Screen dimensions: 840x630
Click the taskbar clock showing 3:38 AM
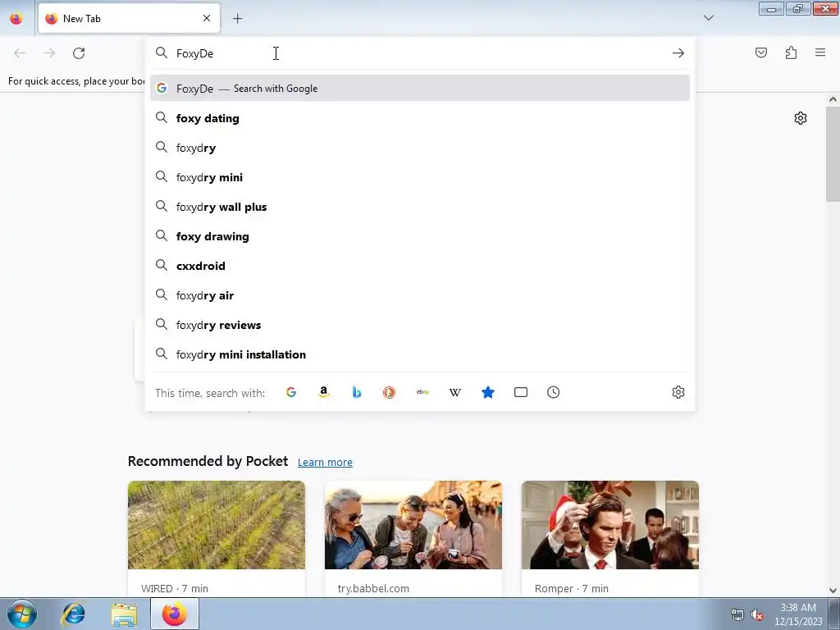[x=798, y=614]
